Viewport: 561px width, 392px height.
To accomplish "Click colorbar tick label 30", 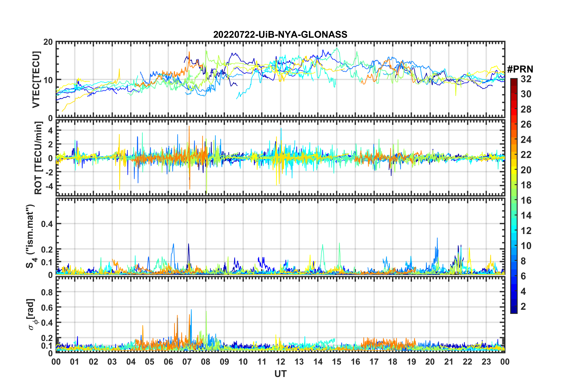I will pyautogui.click(x=526, y=94).
